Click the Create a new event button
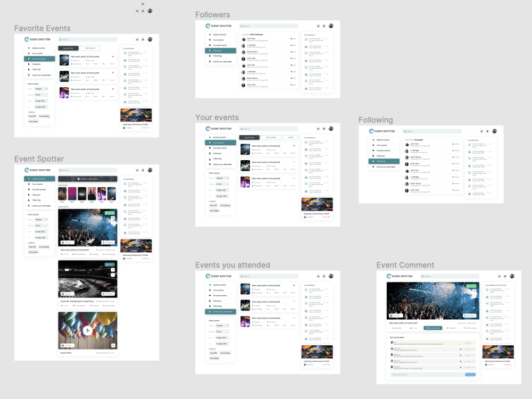The height and width of the screenshot is (399, 532). [89, 179]
